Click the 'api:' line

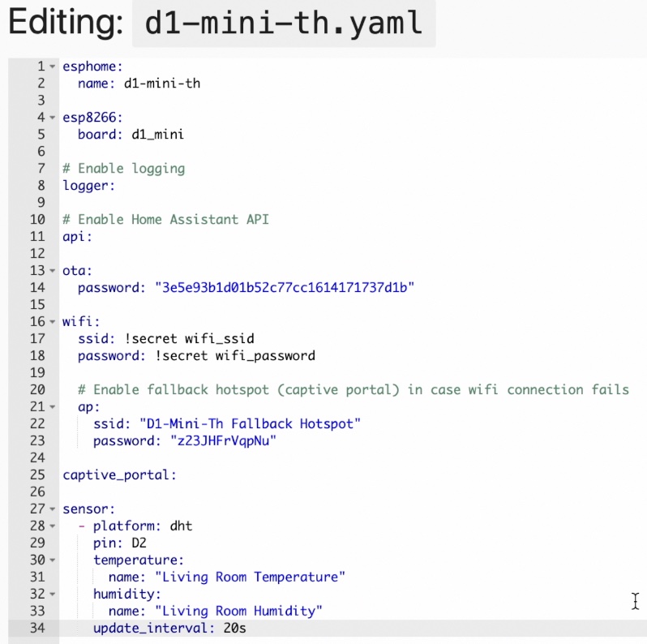(x=77, y=237)
